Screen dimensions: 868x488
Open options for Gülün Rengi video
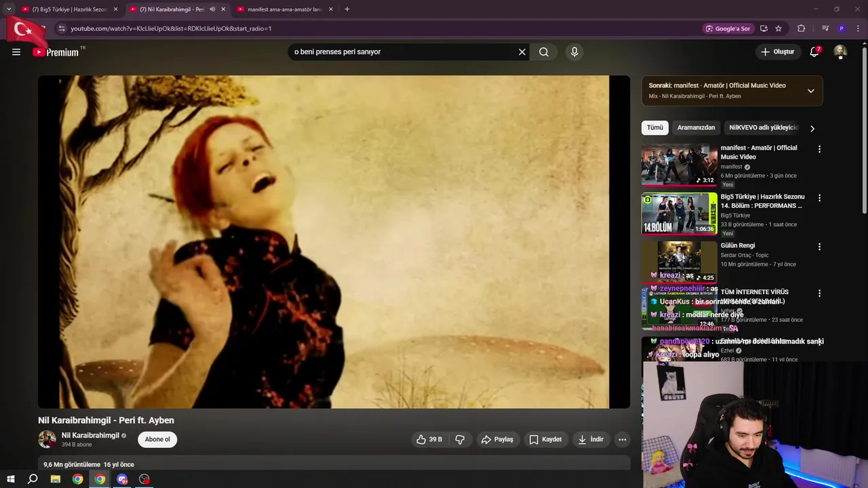point(819,247)
